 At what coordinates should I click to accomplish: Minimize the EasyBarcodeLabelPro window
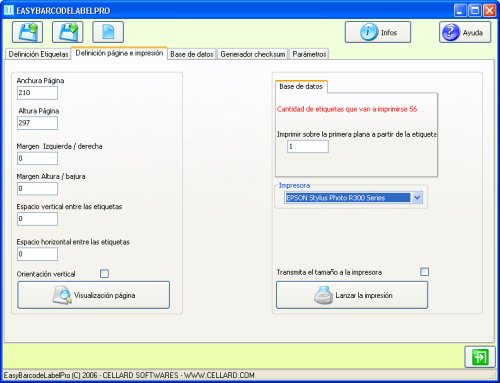point(460,11)
